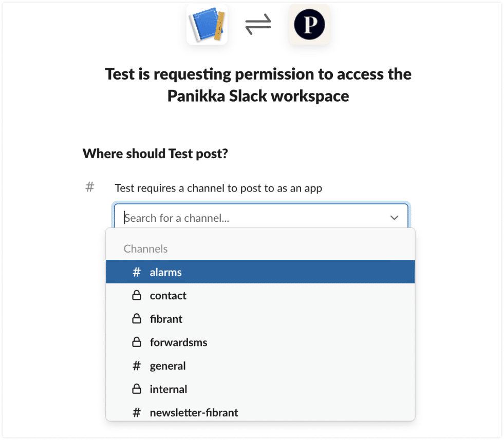504x440 pixels.
Task: Click the lock icon beside internal
Action: 137,389
